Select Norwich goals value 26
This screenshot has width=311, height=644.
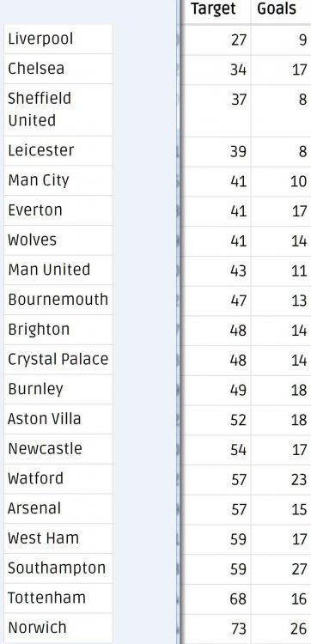click(x=298, y=629)
